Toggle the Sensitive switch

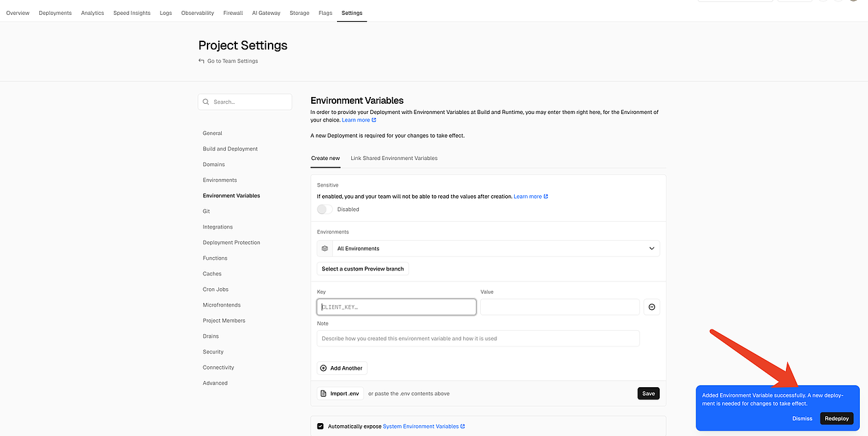(x=325, y=210)
